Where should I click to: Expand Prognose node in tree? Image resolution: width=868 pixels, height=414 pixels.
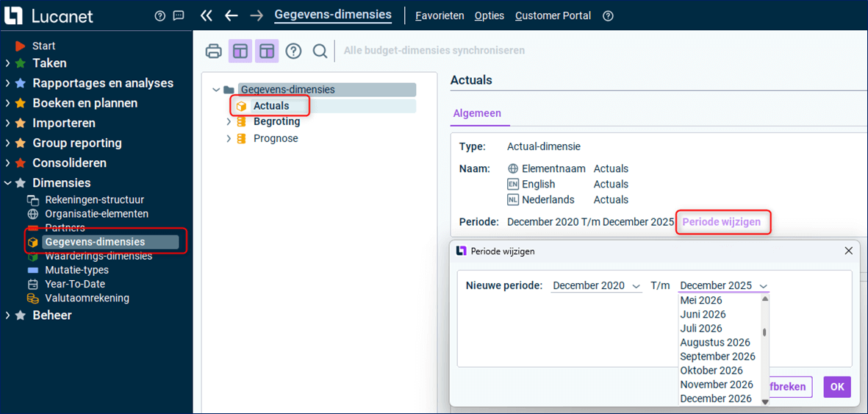229,138
